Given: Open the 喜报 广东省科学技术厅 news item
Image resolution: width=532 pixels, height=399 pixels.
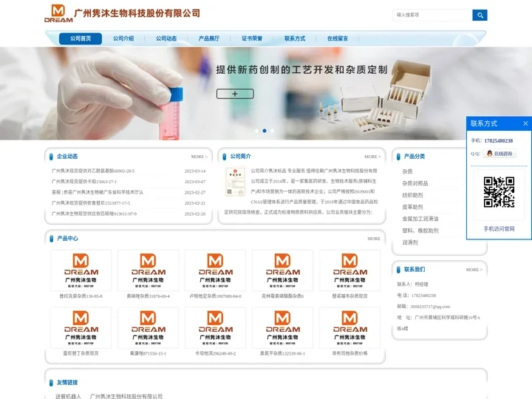Looking at the screenshot, I should click(x=98, y=192).
